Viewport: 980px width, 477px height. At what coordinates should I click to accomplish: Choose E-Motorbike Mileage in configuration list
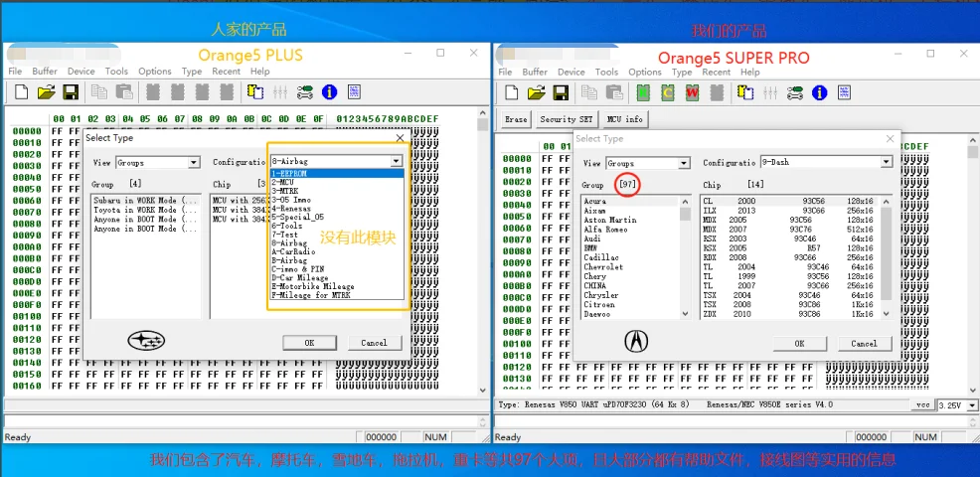click(338, 286)
